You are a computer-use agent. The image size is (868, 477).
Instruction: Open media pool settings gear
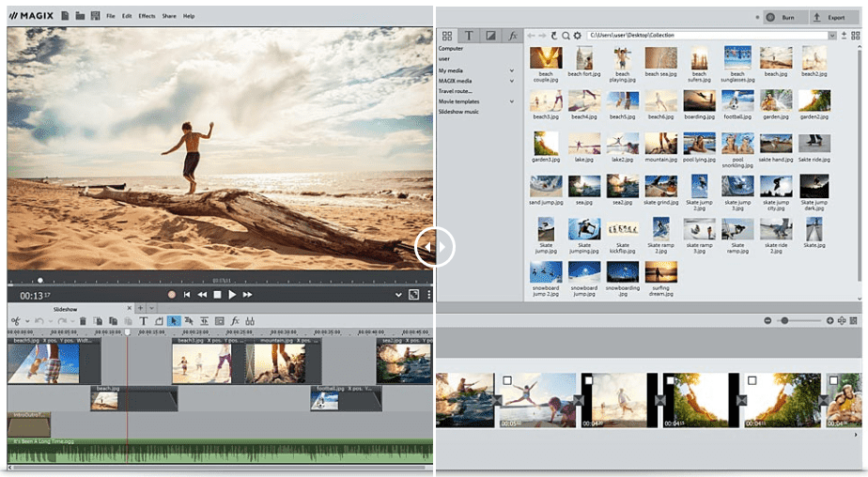pos(577,36)
